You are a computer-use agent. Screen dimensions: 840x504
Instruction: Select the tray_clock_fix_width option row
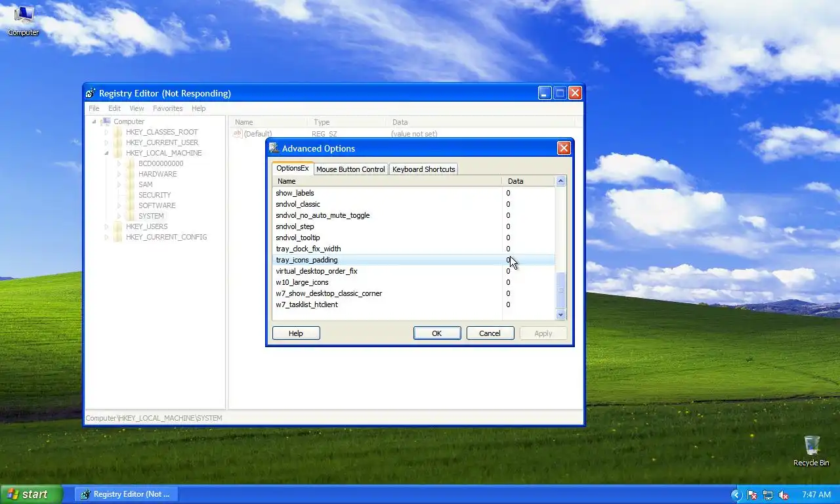click(x=414, y=249)
